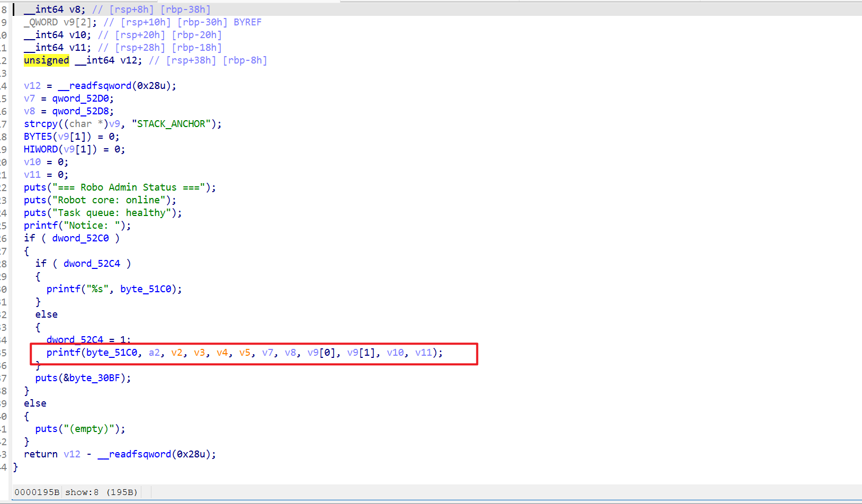Click the '=== Robo Admin Status ===' string
Screen dimensions: 862x504
coord(129,187)
